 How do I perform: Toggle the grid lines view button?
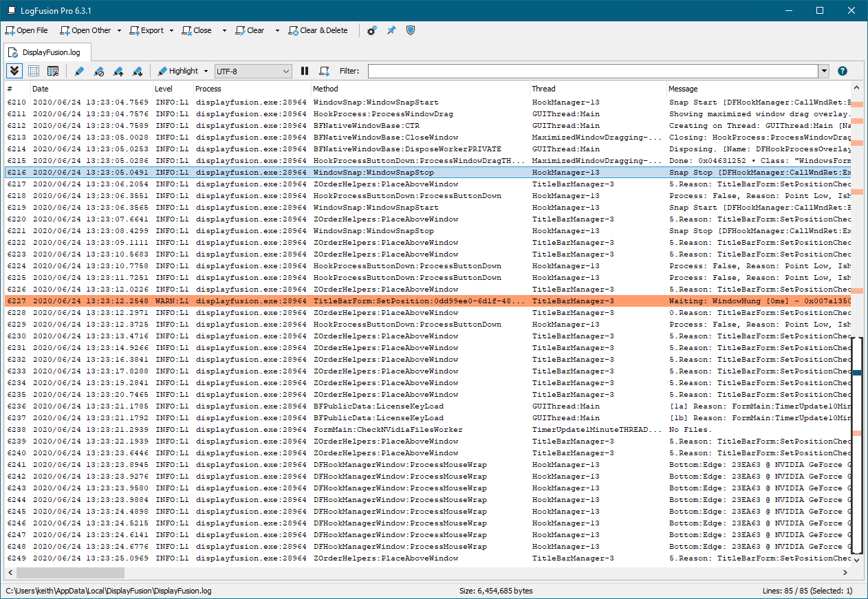click(x=34, y=71)
